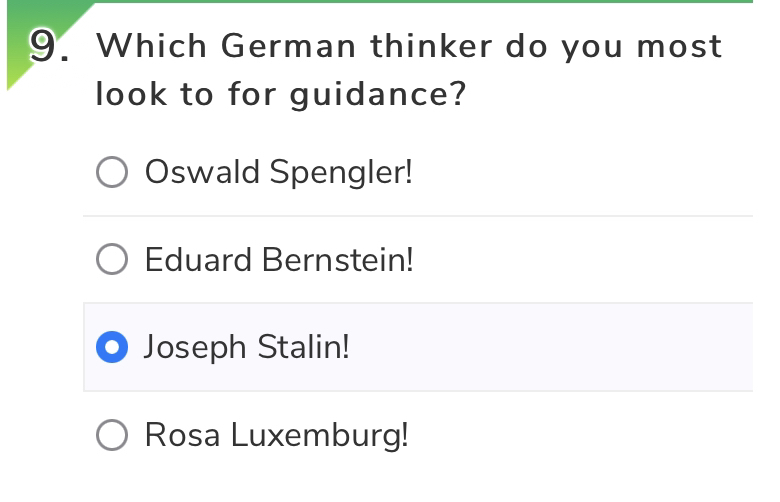The image size is (780, 502).
Task: Click the "Oswald Spengler!" answer label
Action: pos(278,173)
